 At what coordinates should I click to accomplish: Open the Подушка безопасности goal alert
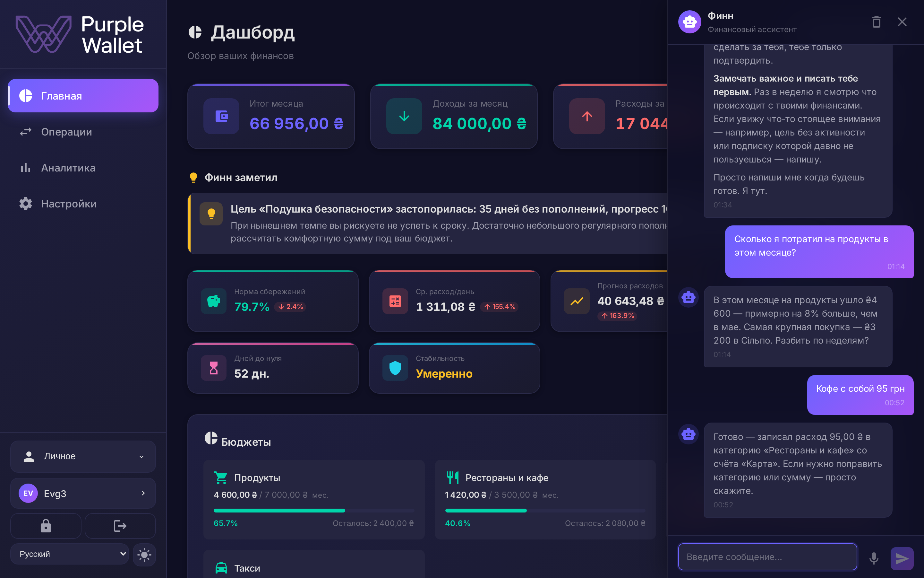tap(428, 223)
